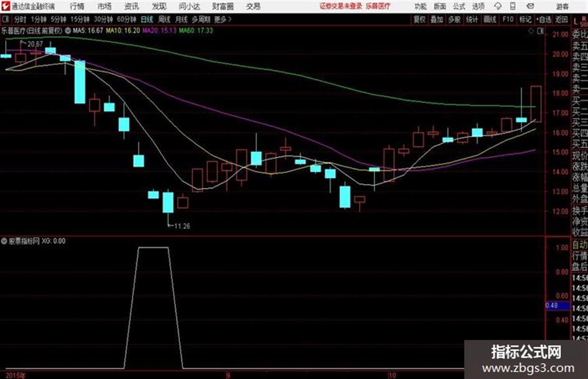588x379 pixels.
Task: Open the 画线 drawing tools button
Action: 490,19
